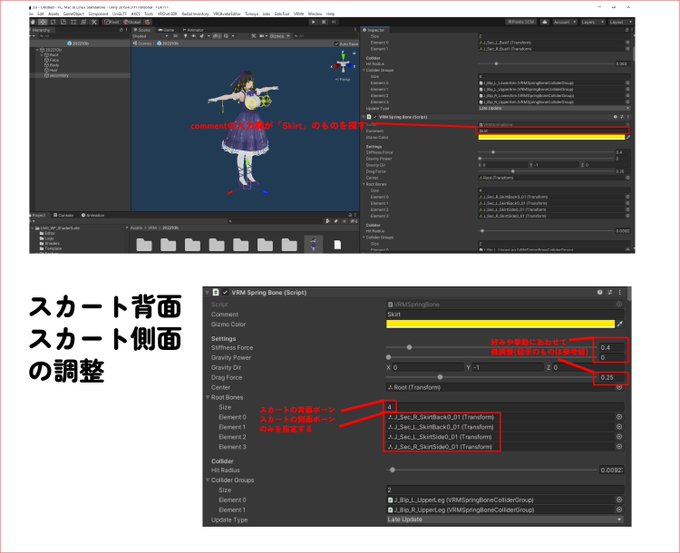Screen dimensions: 680x553
Task: Click object picker for J_Sec_R_SkirtSide0_01 element
Action: (x=619, y=447)
